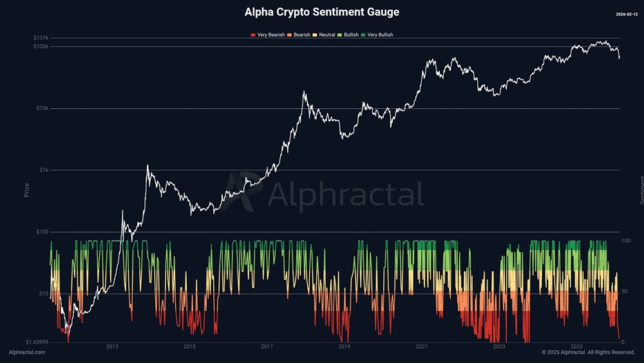Open the Alphractal.com link
The width and height of the screenshot is (644, 363).
coord(27,352)
